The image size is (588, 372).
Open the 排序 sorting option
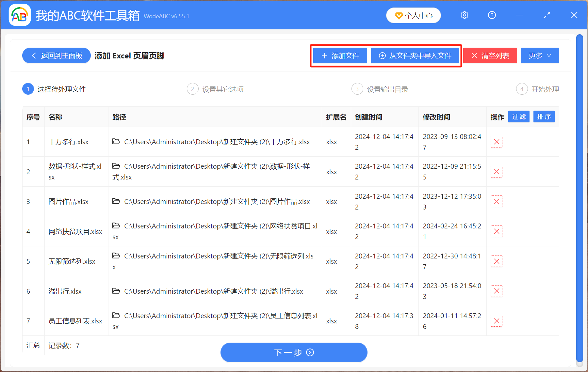click(544, 116)
